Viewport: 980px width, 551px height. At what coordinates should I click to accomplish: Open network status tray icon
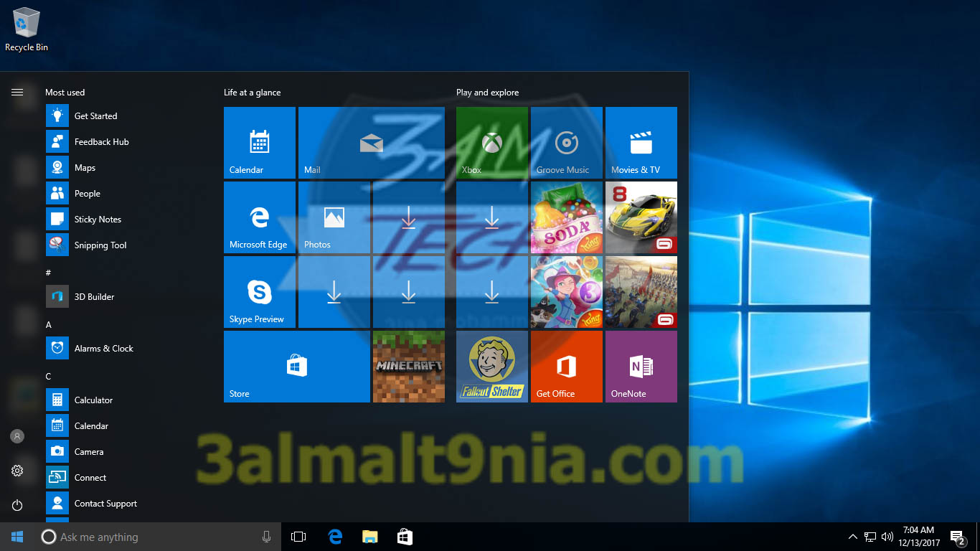coord(870,537)
